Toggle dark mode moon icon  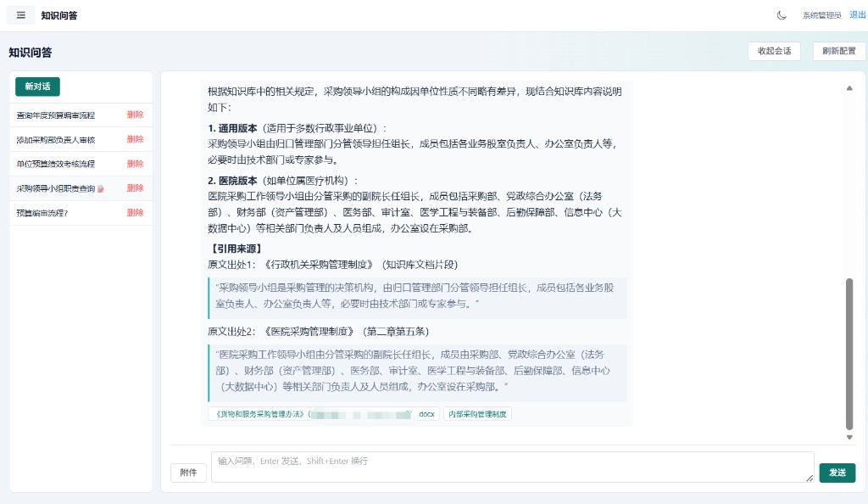point(782,15)
